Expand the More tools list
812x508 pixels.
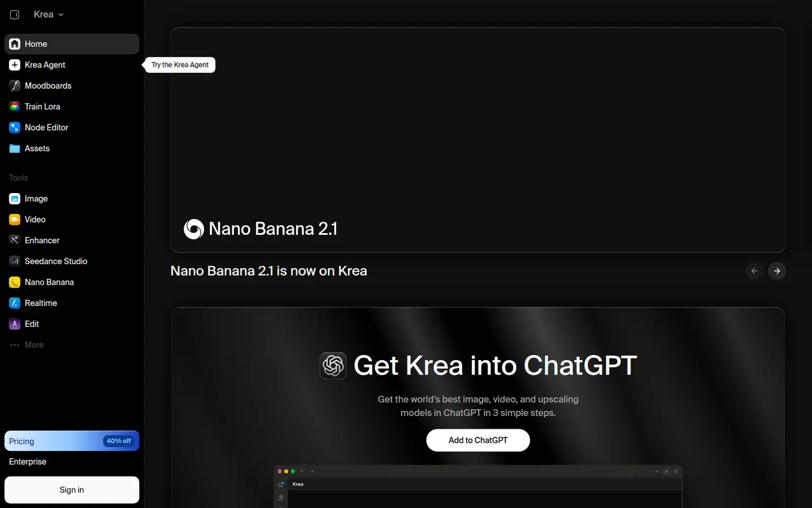tap(72, 345)
